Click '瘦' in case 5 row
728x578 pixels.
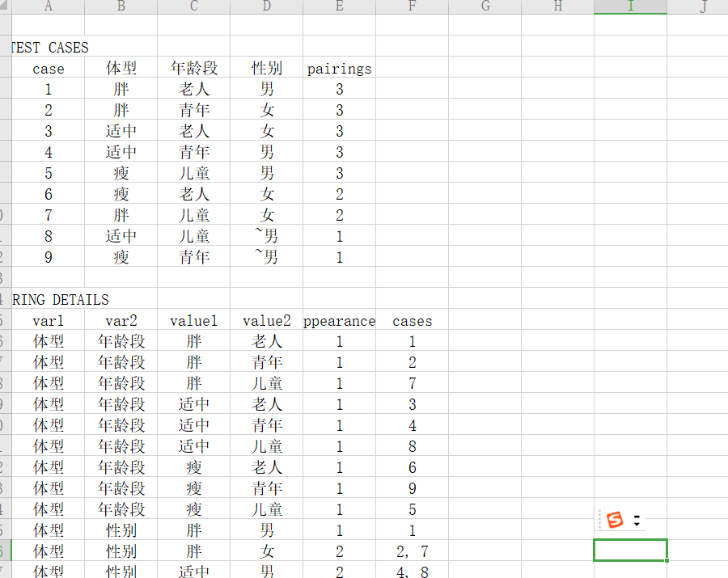coord(121,173)
